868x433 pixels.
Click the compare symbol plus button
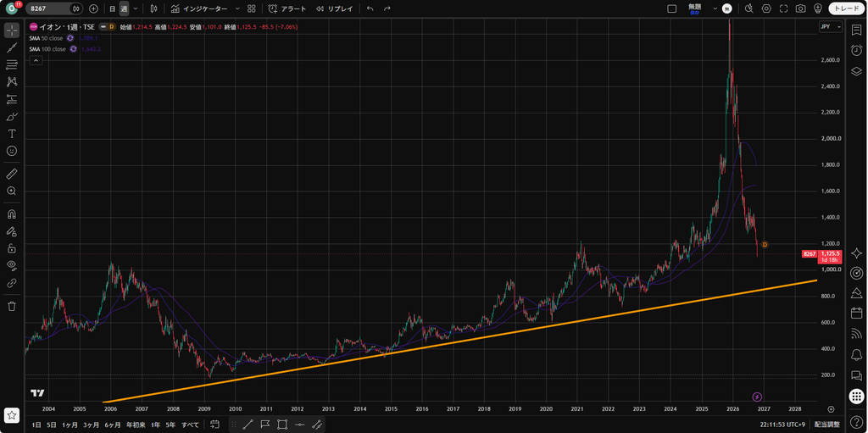(93, 8)
